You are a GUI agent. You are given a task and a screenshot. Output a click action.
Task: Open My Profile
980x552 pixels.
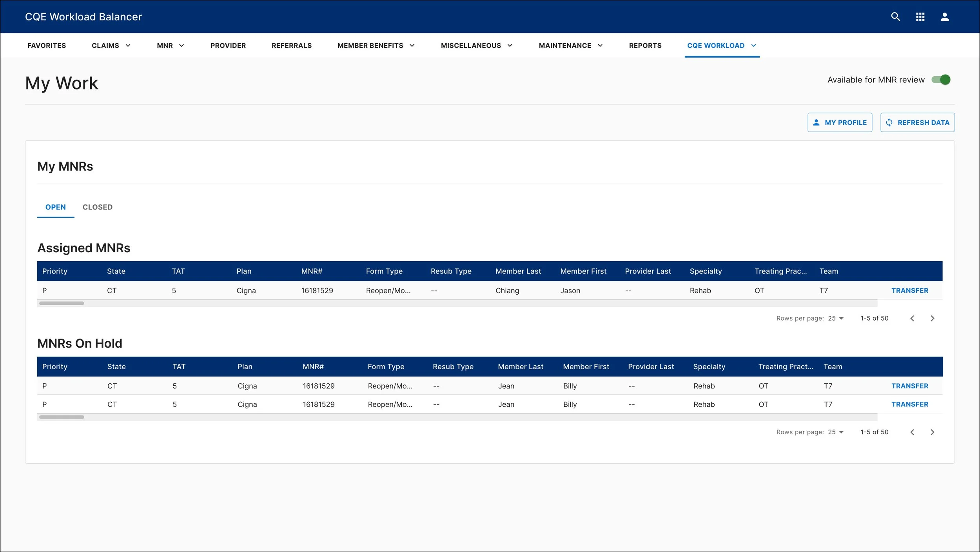click(x=840, y=122)
